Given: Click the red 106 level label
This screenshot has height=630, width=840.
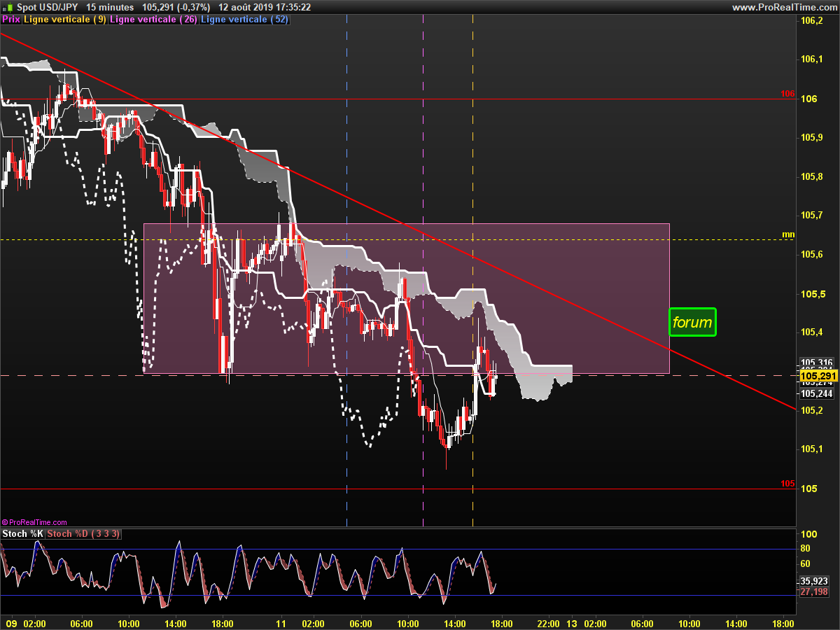Looking at the screenshot, I should click(x=787, y=94).
